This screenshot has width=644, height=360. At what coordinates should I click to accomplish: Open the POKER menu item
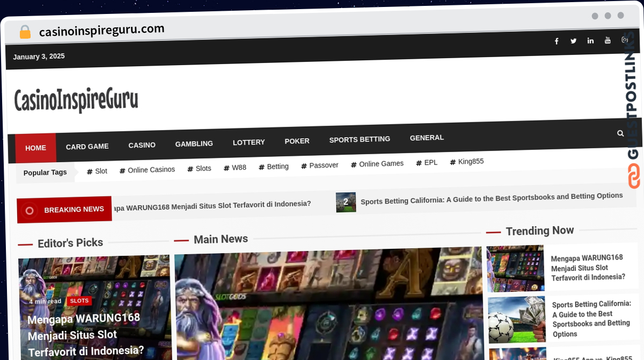pos(297,141)
